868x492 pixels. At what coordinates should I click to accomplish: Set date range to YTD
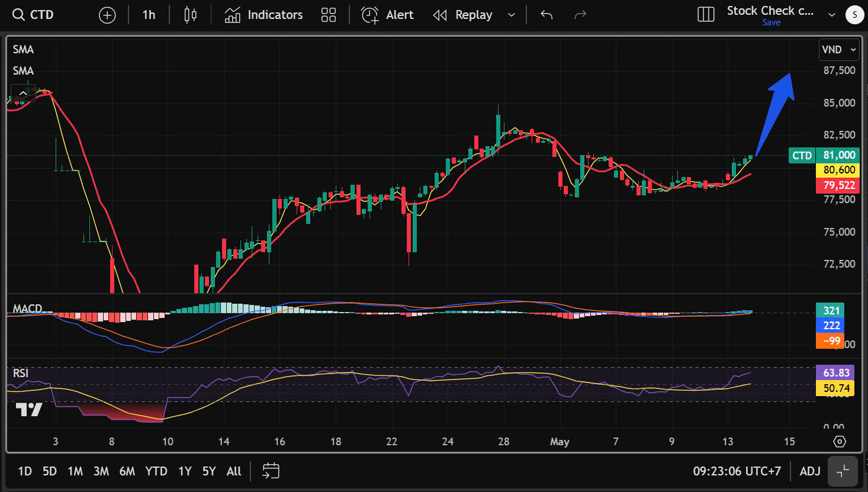click(156, 471)
